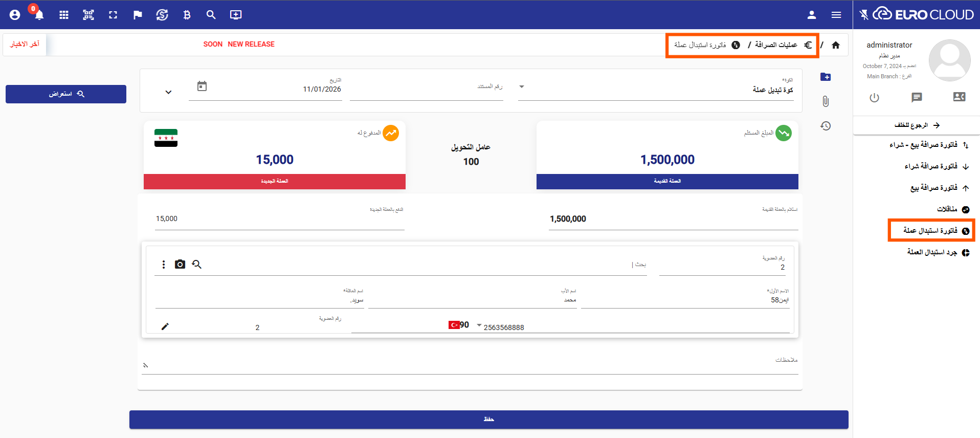
Task: Click the power logout icon
Action: tap(874, 97)
